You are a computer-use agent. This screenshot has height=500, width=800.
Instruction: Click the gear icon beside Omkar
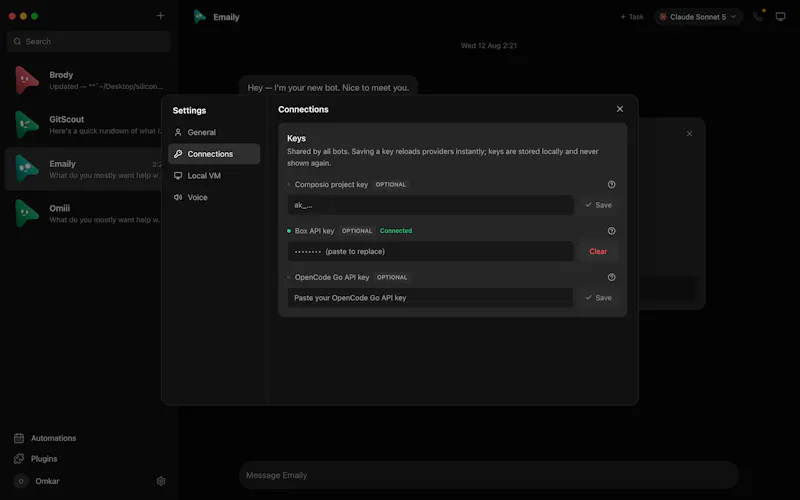coord(161,481)
